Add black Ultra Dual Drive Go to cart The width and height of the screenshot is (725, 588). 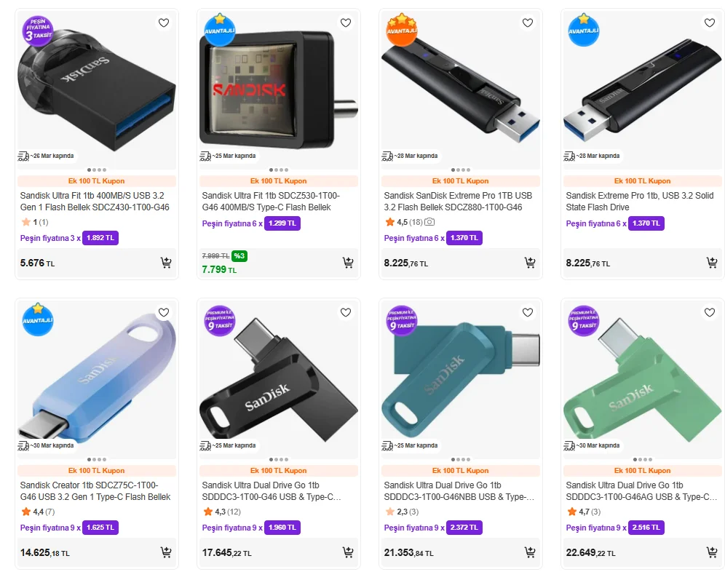tap(348, 552)
